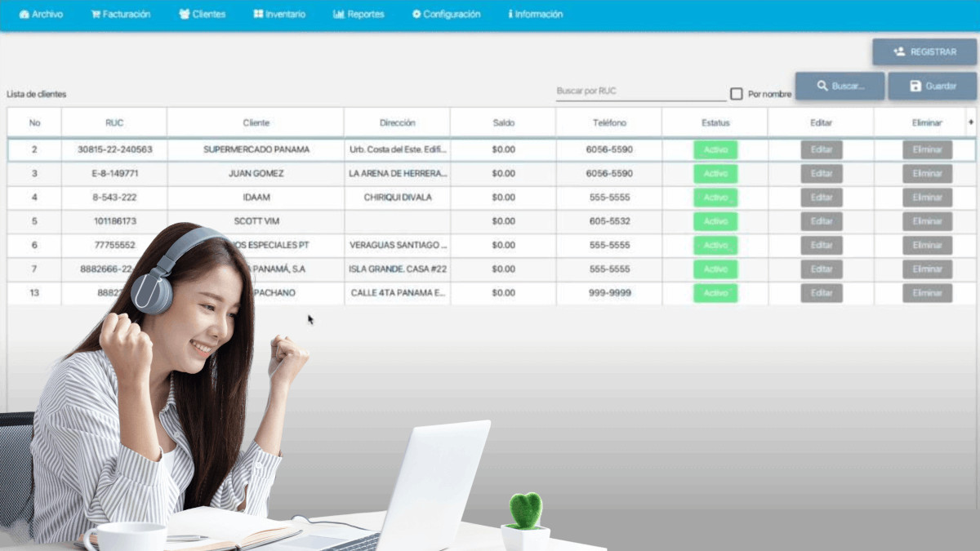Delete the SCOTT VIM client
This screenshot has height=551, width=980.
927,221
